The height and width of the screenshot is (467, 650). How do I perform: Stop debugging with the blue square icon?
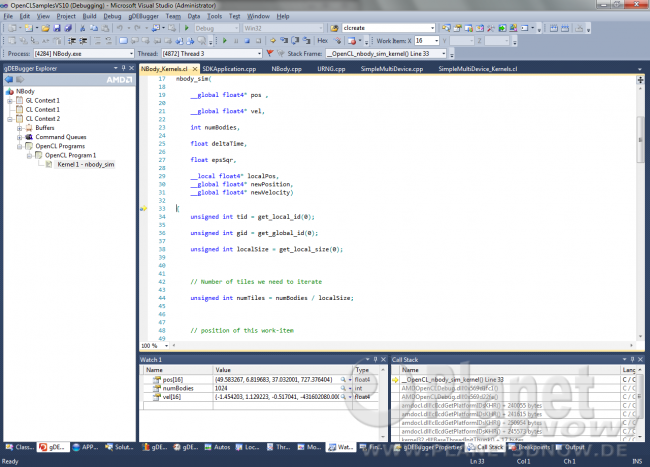(x=247, y=41)
